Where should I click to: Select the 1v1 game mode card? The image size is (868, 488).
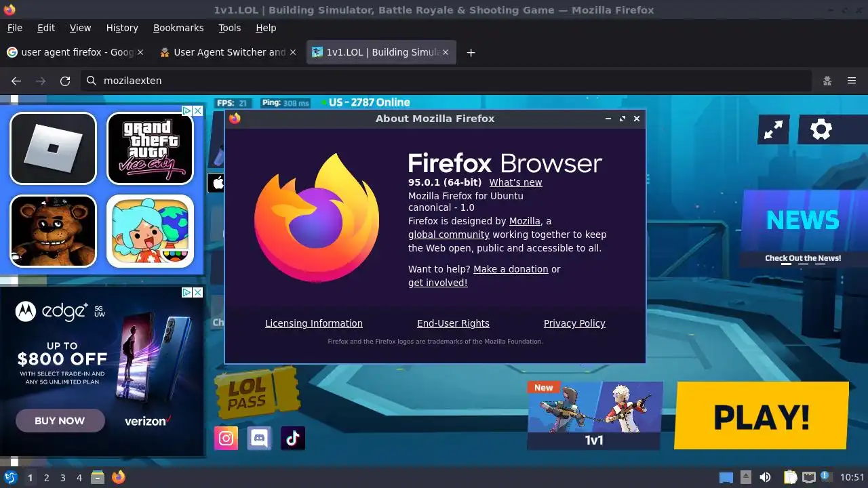click(x=595, y=415)
